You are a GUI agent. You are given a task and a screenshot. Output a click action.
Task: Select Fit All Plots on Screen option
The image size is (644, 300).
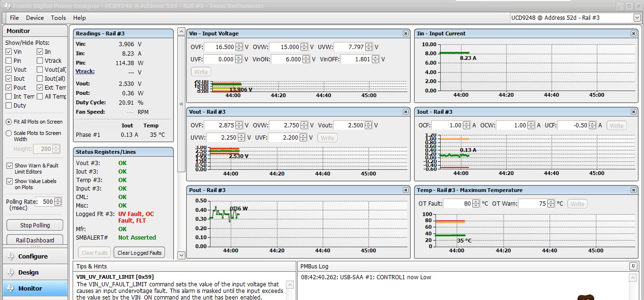[x=8, y=122]
